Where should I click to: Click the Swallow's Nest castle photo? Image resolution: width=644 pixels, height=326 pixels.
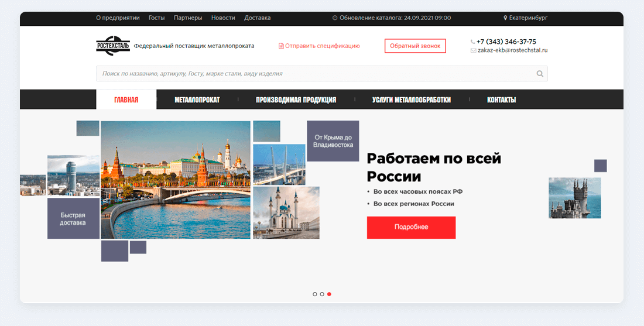574,198
